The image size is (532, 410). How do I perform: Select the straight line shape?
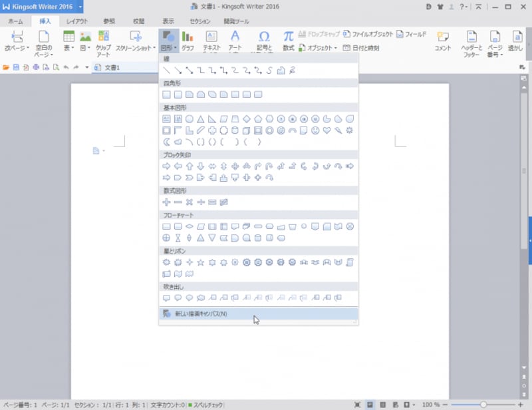point(167,71)
